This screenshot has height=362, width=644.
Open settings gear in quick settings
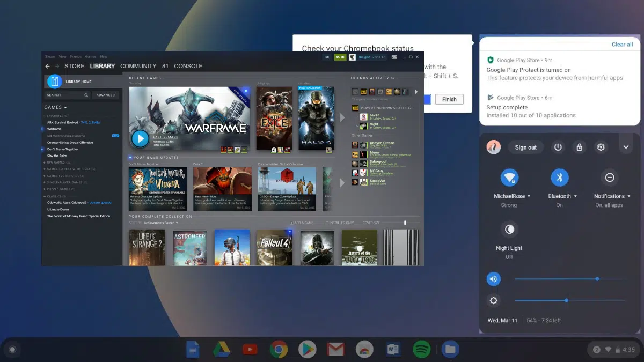point(601,147)
